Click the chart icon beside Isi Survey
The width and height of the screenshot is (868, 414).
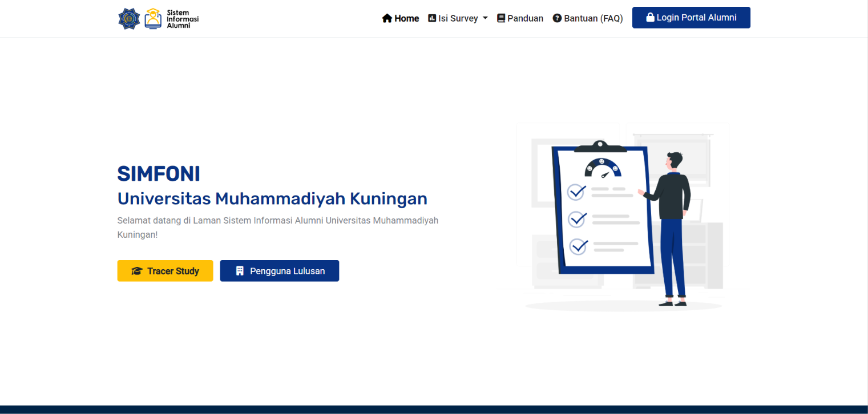432,18
